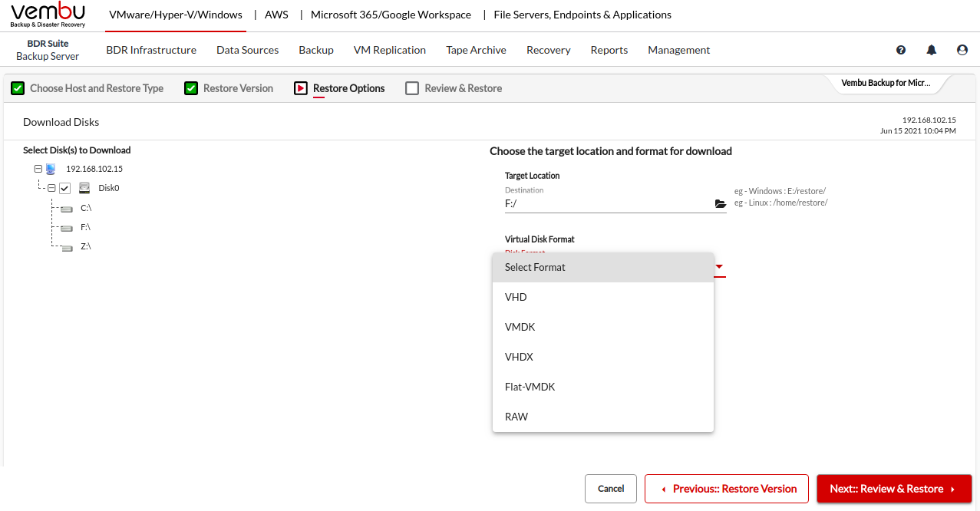This screenshot has height=511, width=980.
Task: Click the folder browse icon in Destination
Action: tap(720, 204)
